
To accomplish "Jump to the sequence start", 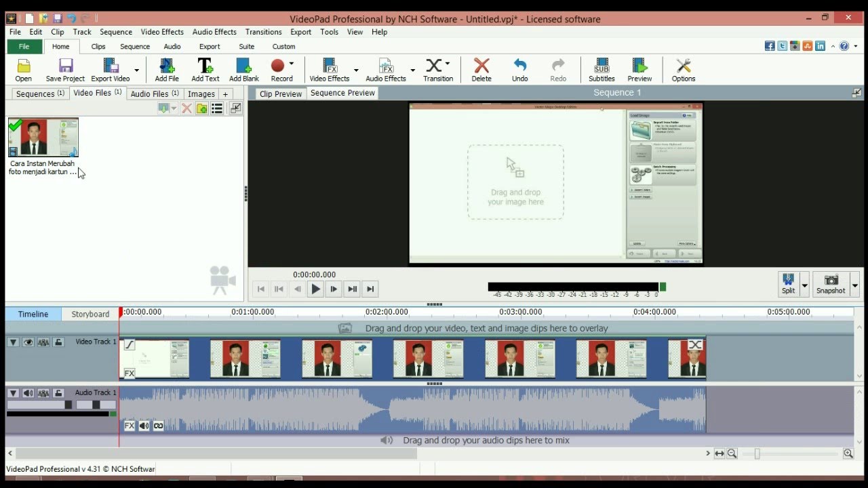I will (261, 289).
